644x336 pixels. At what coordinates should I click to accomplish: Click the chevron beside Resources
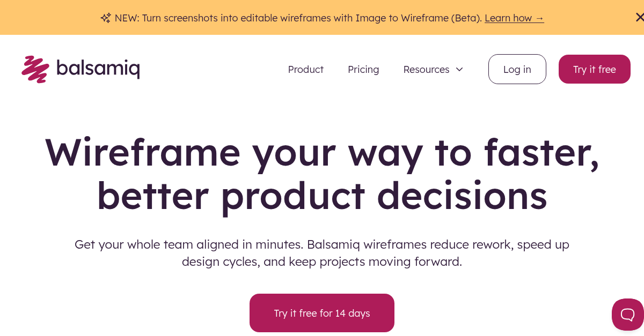coord(459,69)
